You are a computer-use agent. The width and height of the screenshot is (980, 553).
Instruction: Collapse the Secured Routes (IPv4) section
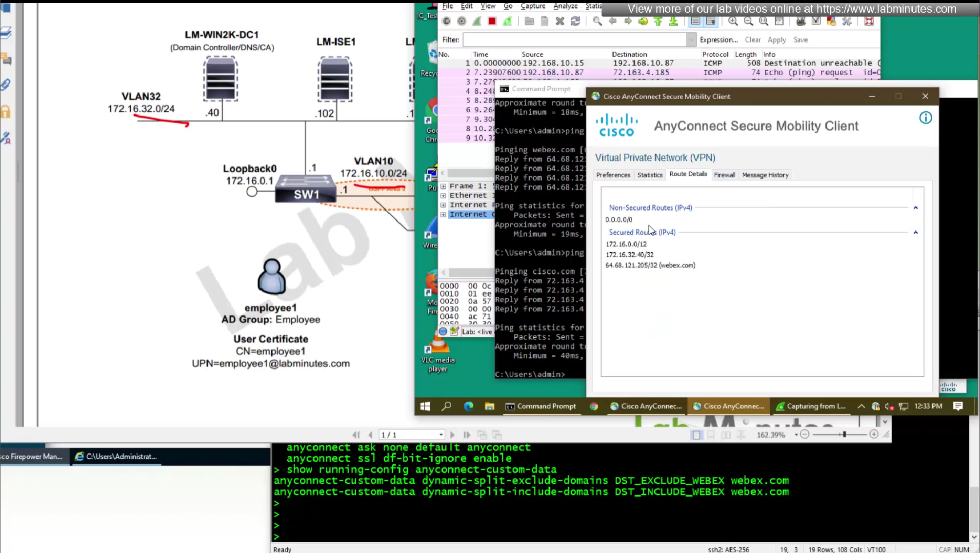coord(916,233)
